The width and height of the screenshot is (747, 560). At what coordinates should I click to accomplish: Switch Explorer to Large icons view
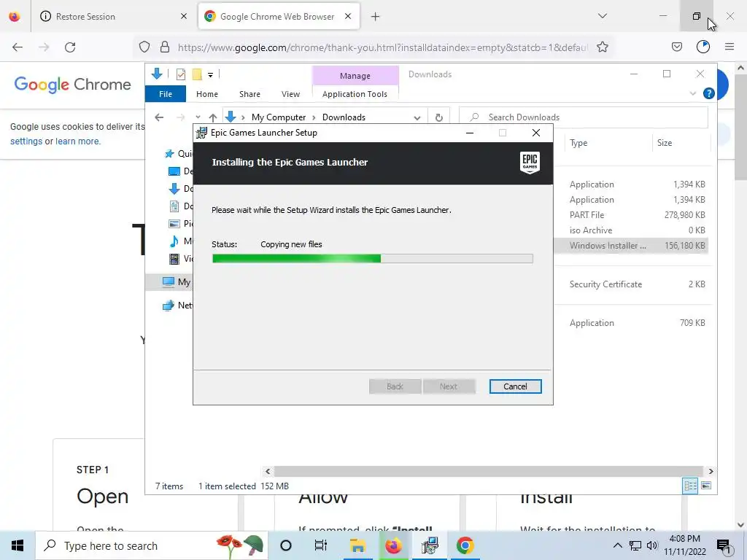click(x=706, y=486)
